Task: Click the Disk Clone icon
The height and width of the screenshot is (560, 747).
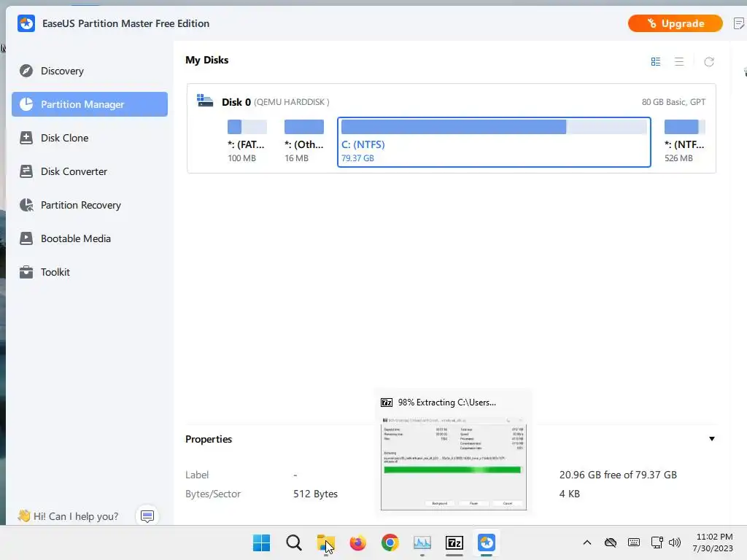Action: [x=26, y=138]
